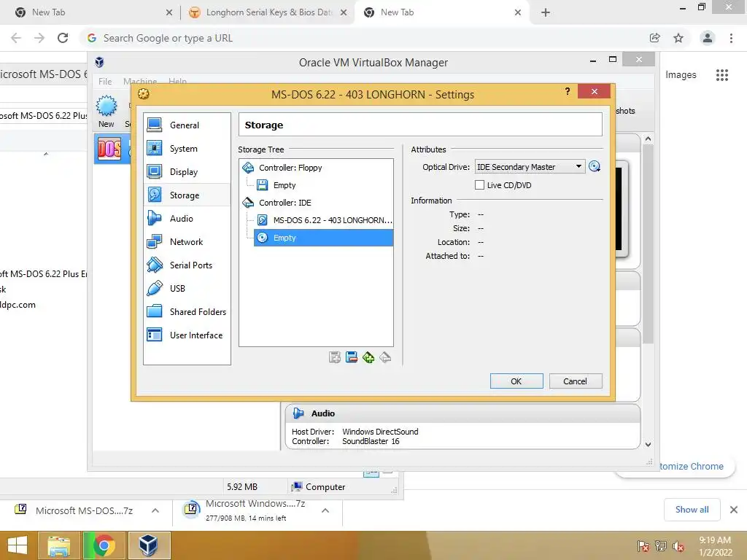747x560 pixels.
Task: Click the add controller icon (green plus)
Action: pos(368,357)
